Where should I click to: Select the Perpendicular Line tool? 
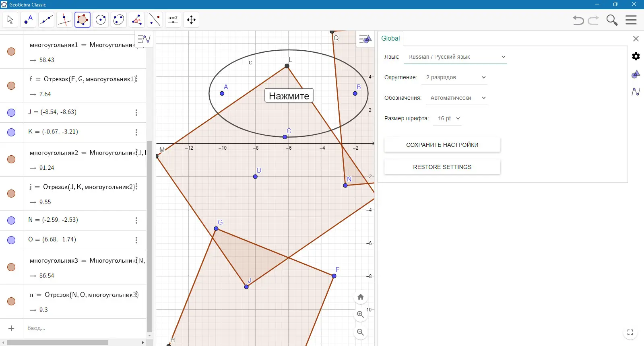64,20
